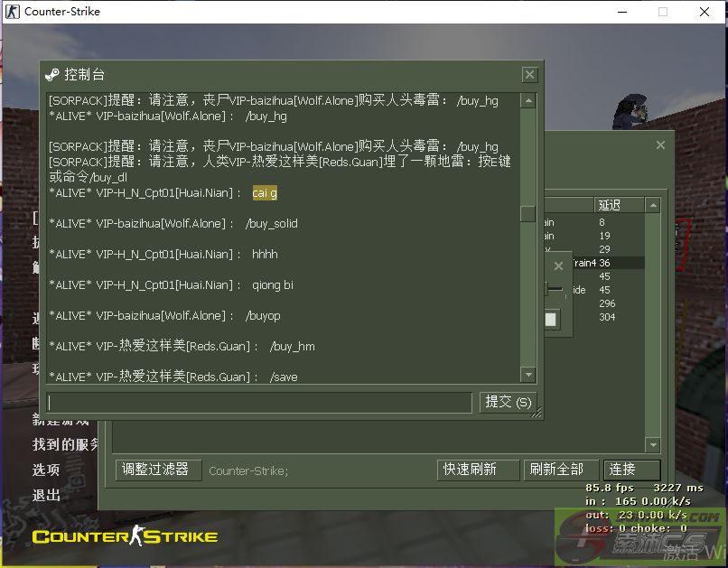728x568 pixels.
Task: Click the console scrollbar thumb
Action: [528, 214]
